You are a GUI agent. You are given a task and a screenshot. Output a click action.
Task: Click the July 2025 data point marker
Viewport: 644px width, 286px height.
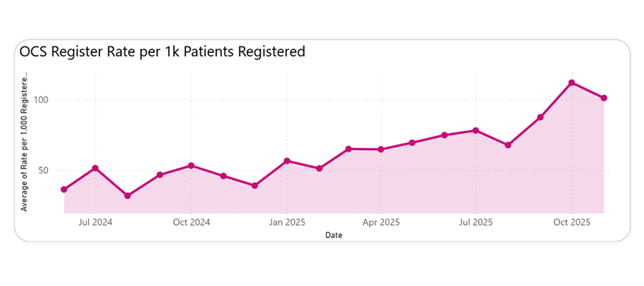click(476, 131)
